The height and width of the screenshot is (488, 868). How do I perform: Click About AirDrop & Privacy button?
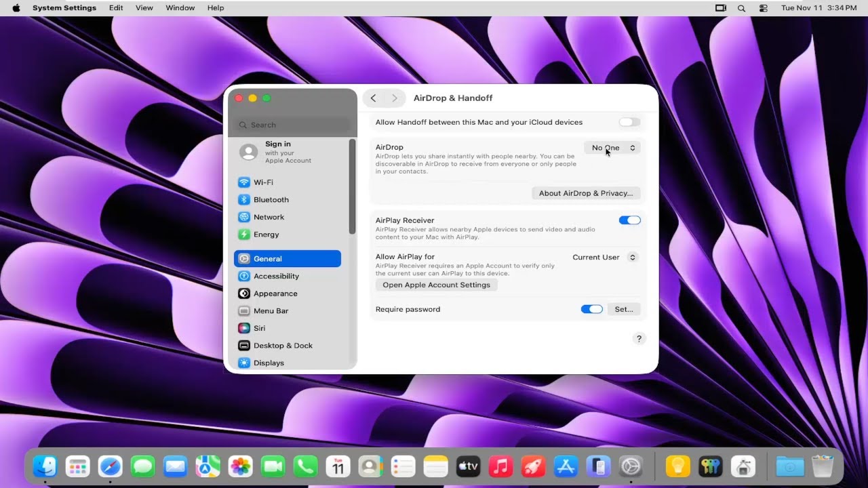586,193
